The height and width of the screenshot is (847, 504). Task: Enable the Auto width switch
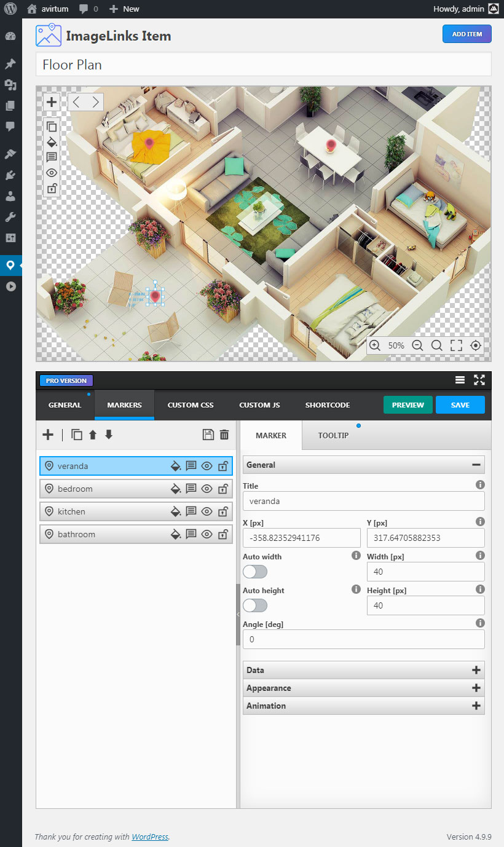(255, 572)
